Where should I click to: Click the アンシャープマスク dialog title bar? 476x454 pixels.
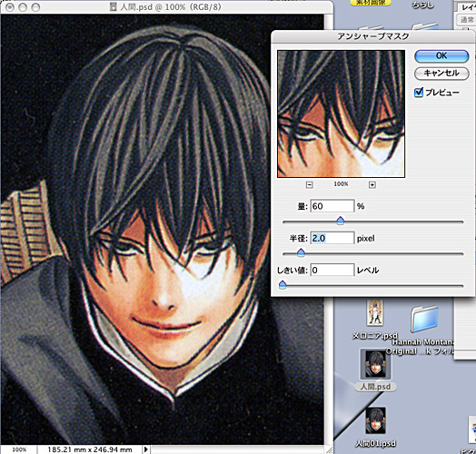[373, 36]
